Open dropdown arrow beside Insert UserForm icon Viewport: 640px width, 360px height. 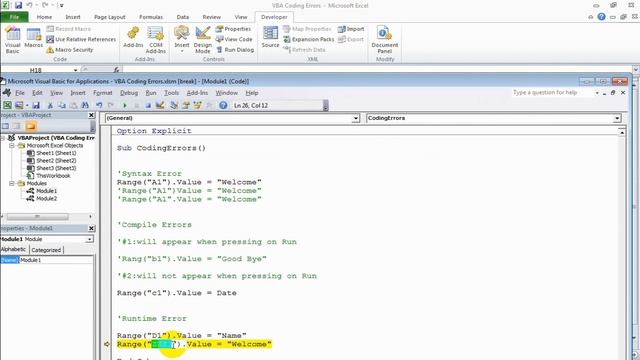tap(27, 105)
